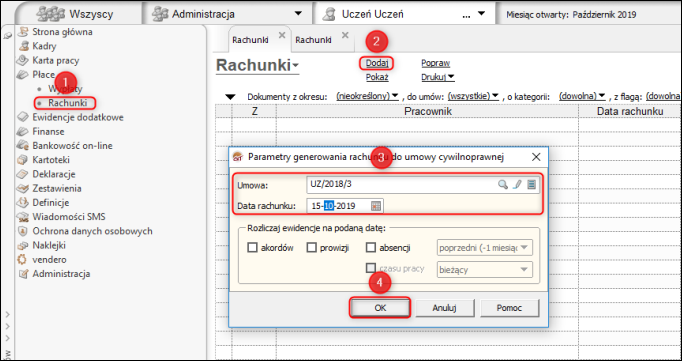Select Wypłaty under Płace
Image resolution: width=682 pixels, height=361 pixels.
(x=65, y=89)
